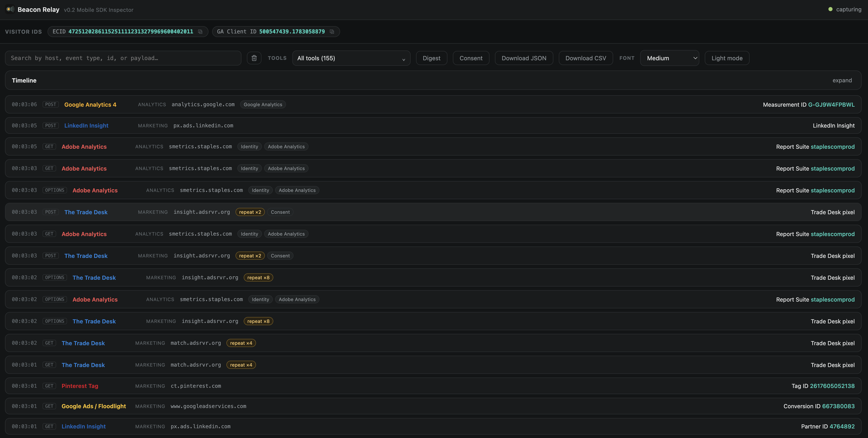
Task: Open the 00:03:02 OPTIONS Adobe Analytics row
Action: pos(433,300)
